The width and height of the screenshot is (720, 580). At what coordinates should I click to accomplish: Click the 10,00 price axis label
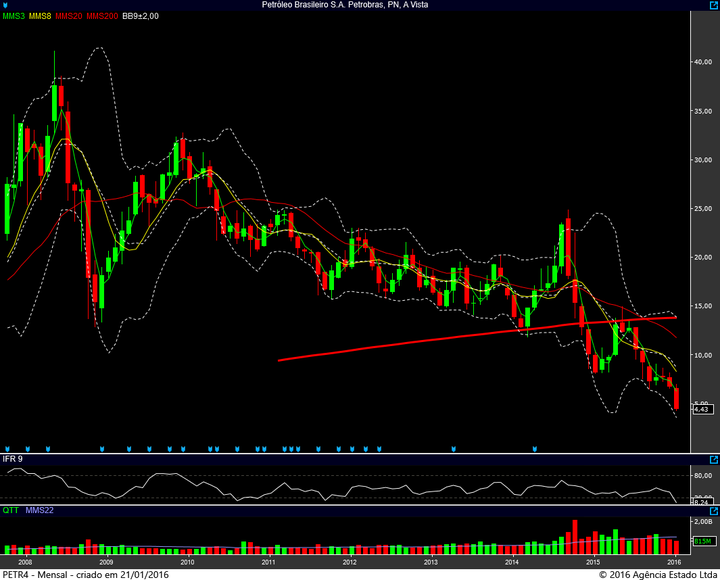[703, 355]
